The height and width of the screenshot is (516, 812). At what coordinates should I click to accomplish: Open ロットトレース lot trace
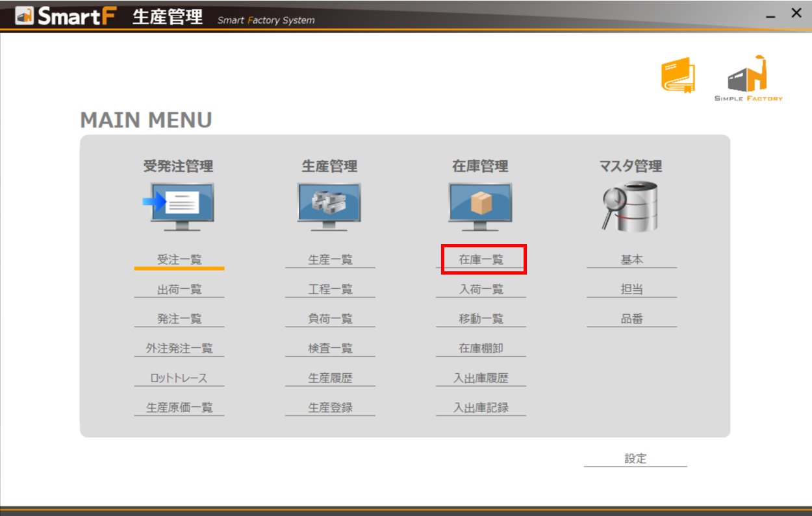click(x=179, y=378)
